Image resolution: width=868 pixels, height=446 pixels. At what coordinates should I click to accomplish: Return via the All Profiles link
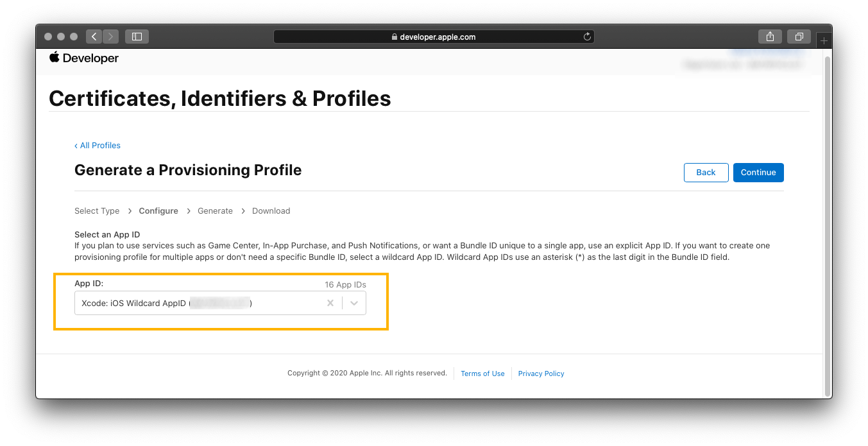tap(98, 146)
